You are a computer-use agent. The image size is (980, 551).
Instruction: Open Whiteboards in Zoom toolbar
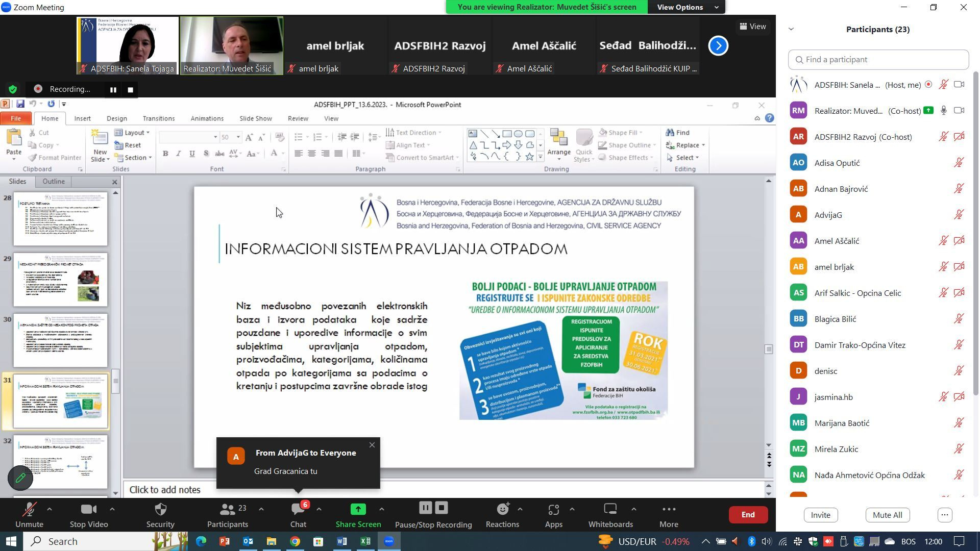[x=610, y=515]
